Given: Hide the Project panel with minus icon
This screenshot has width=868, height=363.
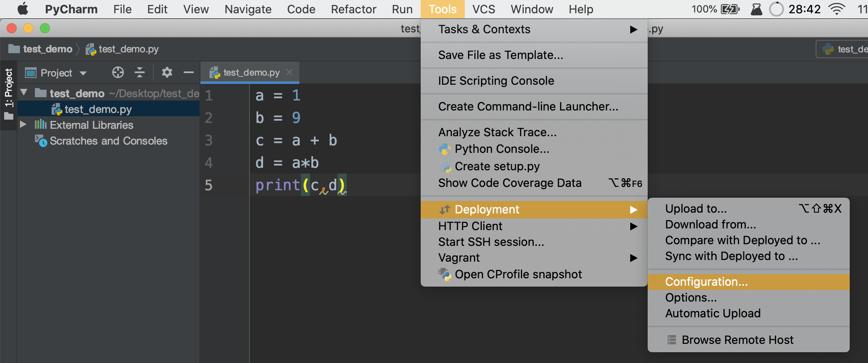Looking at the screenshot, I should tap(189, 73).
